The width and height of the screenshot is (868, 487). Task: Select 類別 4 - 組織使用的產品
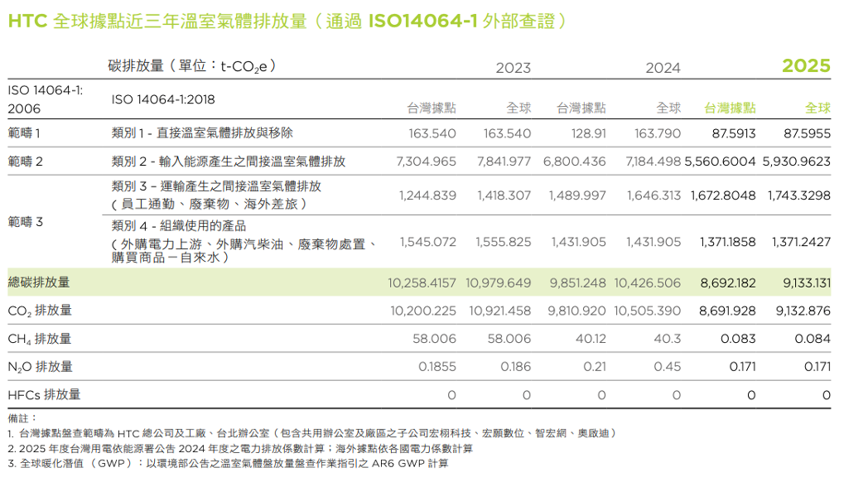179,226
